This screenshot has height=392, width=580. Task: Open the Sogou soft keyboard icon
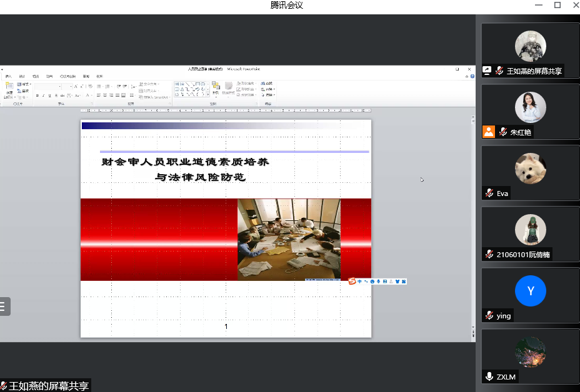tap(385, 282)
